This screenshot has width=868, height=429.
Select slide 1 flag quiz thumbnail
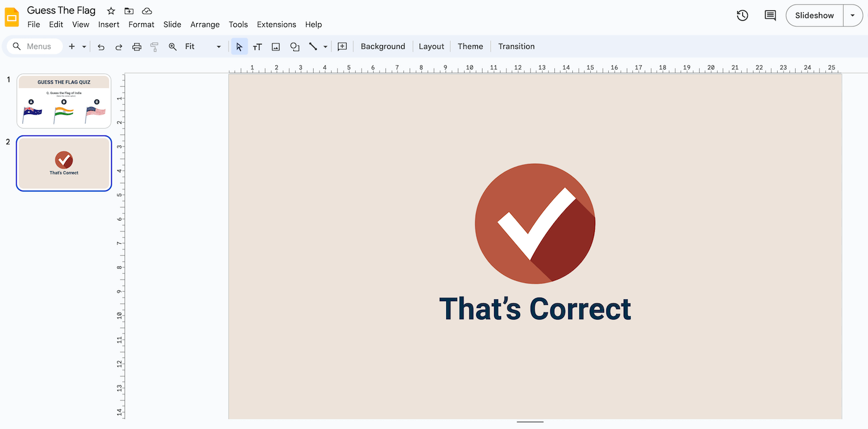(x=64, y=101)
